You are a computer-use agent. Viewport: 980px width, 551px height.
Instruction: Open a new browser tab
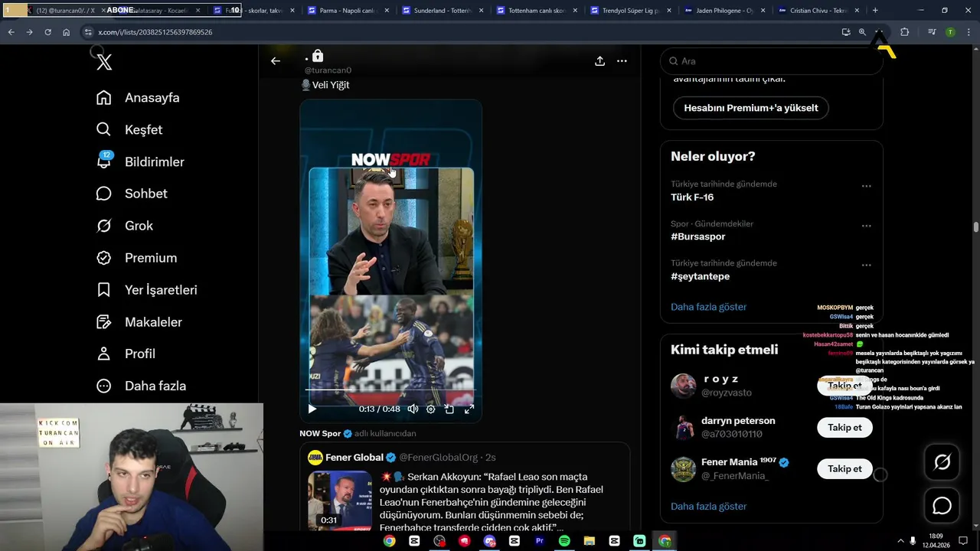[875, 11]
